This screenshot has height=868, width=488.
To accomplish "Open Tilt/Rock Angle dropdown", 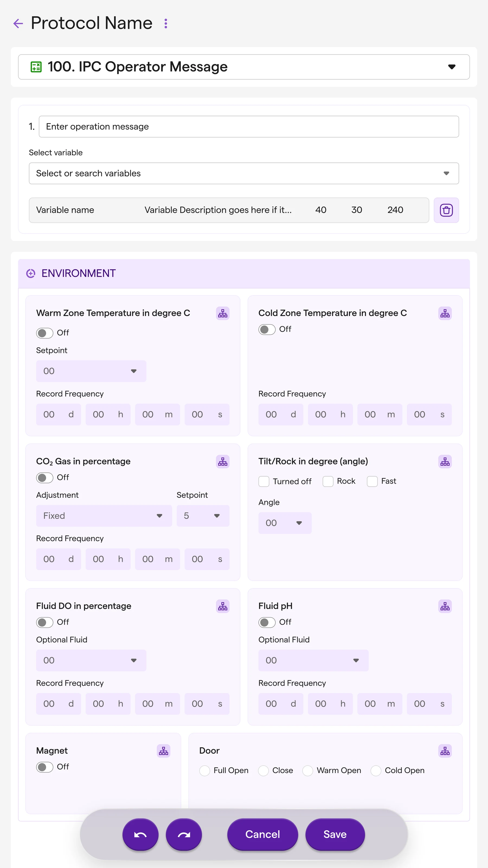I will pyautogui.click(x=285, y=523).
